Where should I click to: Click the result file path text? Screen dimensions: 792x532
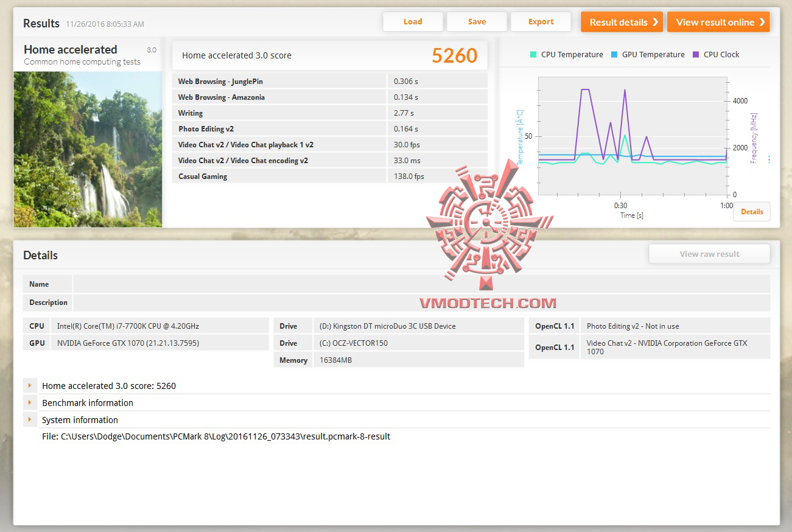click(x=216, y=436)
